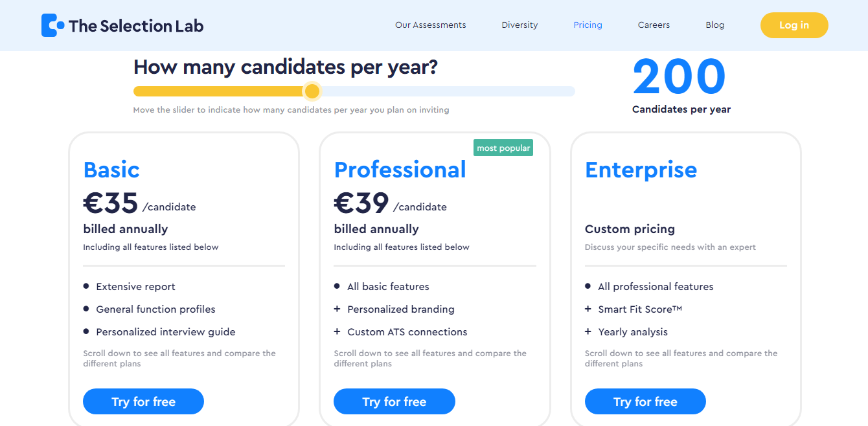Screen dimensions: 868x426
Task: Navigate to the Diversity page
Action: click(520, 25)
